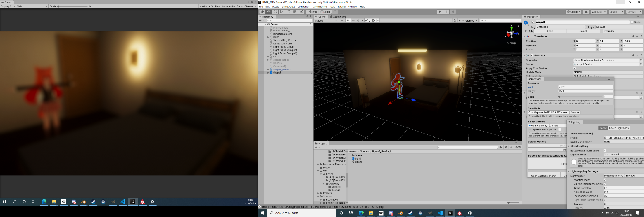This screenshot has height=217, width=644.
Task: Expand the room object in Hierarchy
Action: [268, 57]
